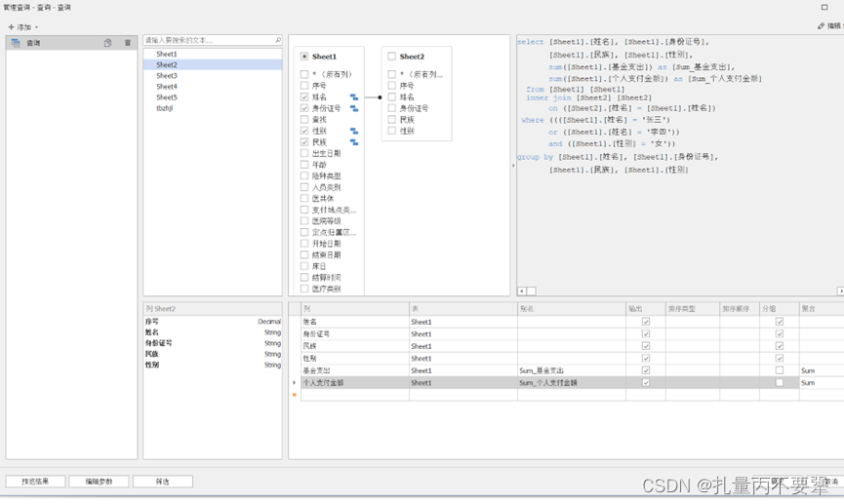Screen dimensions: 844x504
Task: Select tbzhjl in the table list
Action: (x=165, y=108)
